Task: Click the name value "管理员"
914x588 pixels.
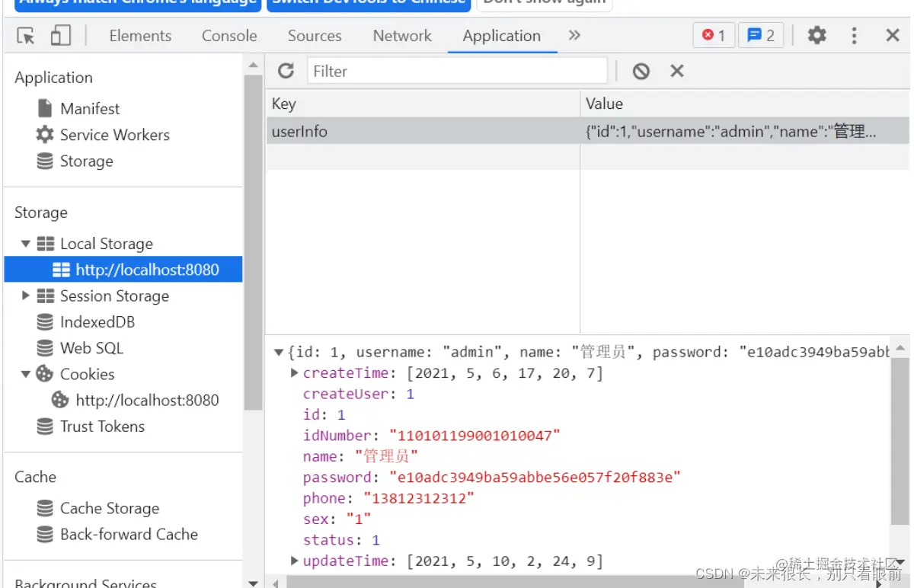Action: pyautogui.click(x=387, y=456)
